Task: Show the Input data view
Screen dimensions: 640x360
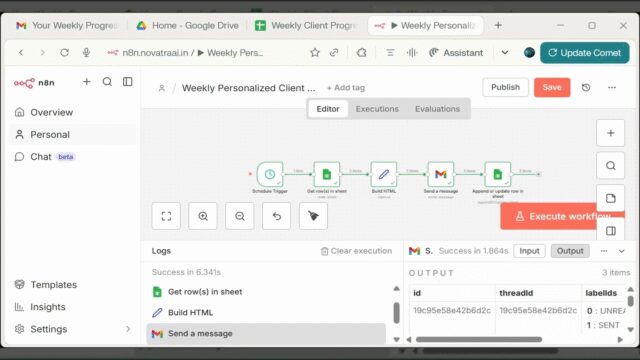Action: tap(529, 251)
